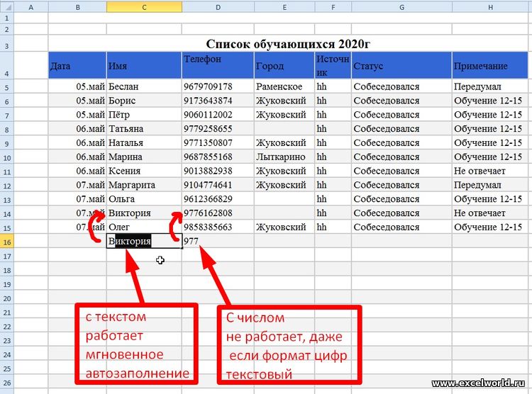The height and width of the screenshot is (394, 532).
Task: Select the name cell 'Татьяна'
Action: click(144, 129)
